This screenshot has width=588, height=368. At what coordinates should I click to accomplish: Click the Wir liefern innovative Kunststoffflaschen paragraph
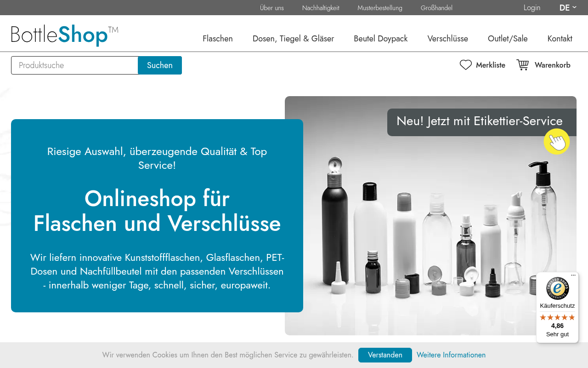pos(157,271)
